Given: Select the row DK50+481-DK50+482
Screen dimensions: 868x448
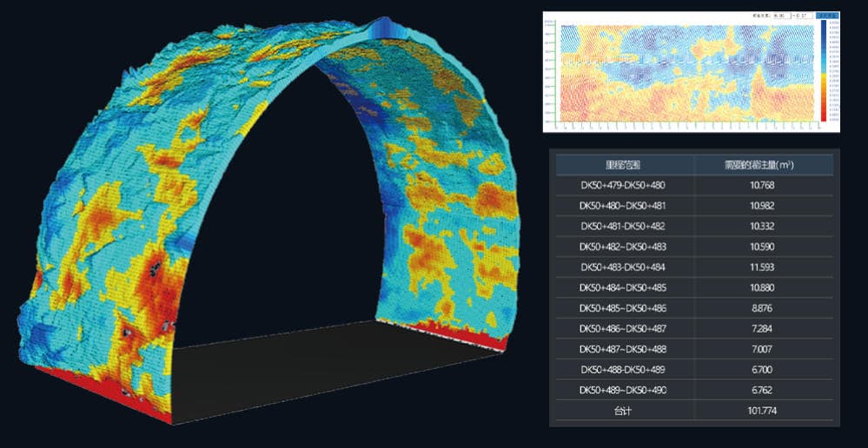Looking at the screenshot, I should coord(694,227).
